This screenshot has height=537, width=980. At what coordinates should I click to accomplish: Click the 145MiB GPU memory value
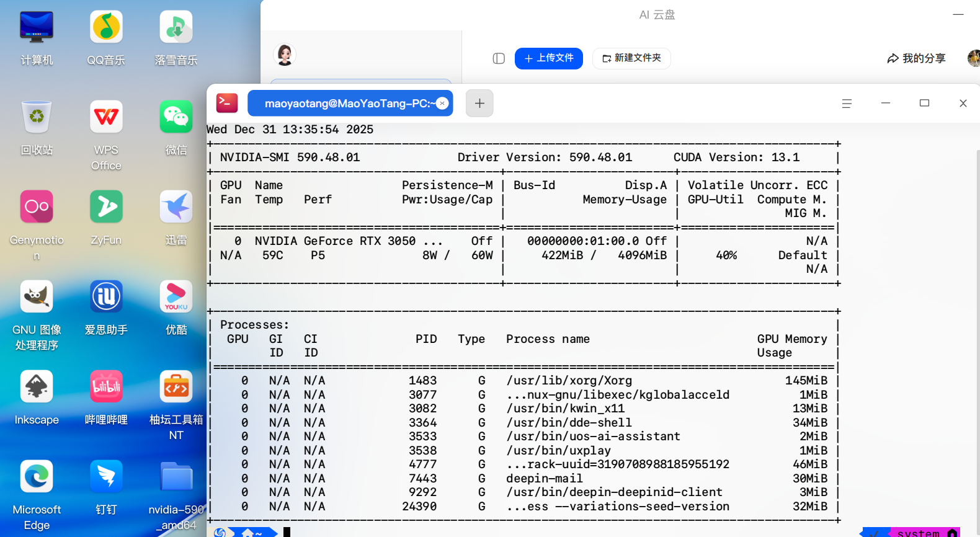[x=806, y=381]
